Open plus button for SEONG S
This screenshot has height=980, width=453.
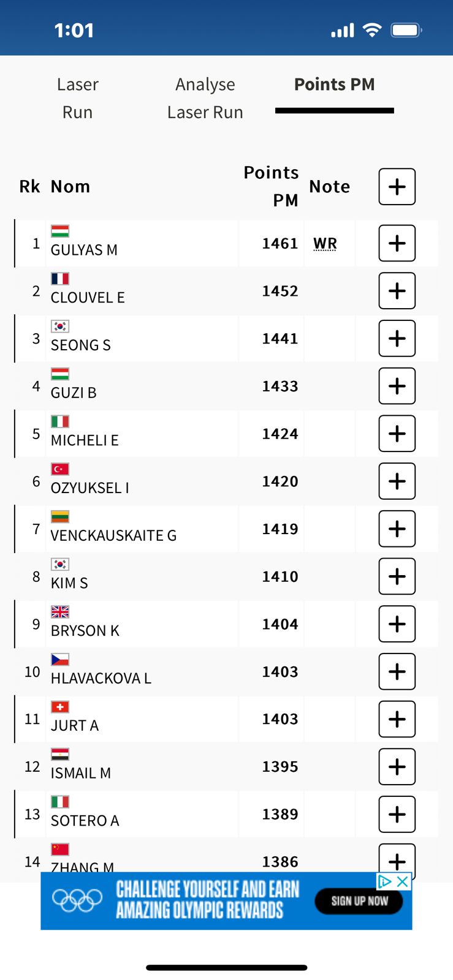[397, 338]
